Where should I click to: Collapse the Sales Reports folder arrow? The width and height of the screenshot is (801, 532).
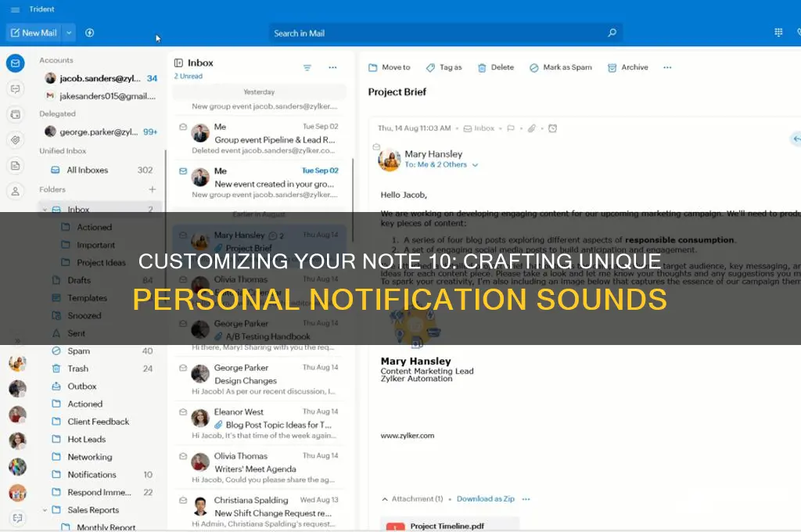(45, 510)
